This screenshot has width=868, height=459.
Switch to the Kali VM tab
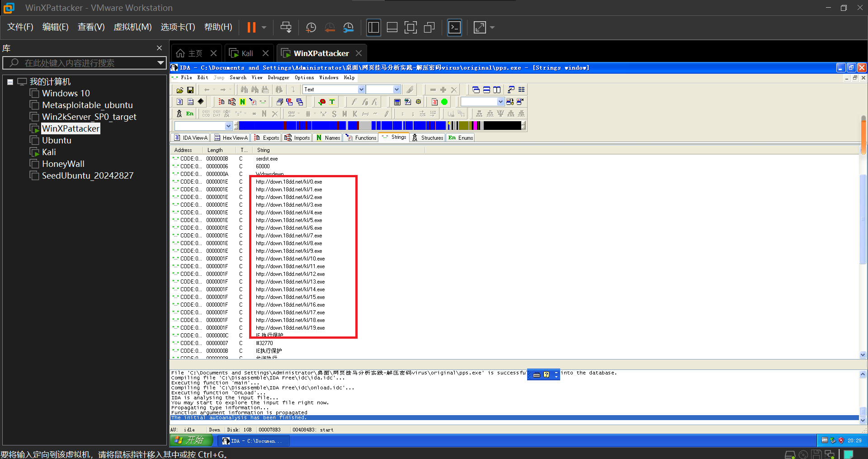248,53
